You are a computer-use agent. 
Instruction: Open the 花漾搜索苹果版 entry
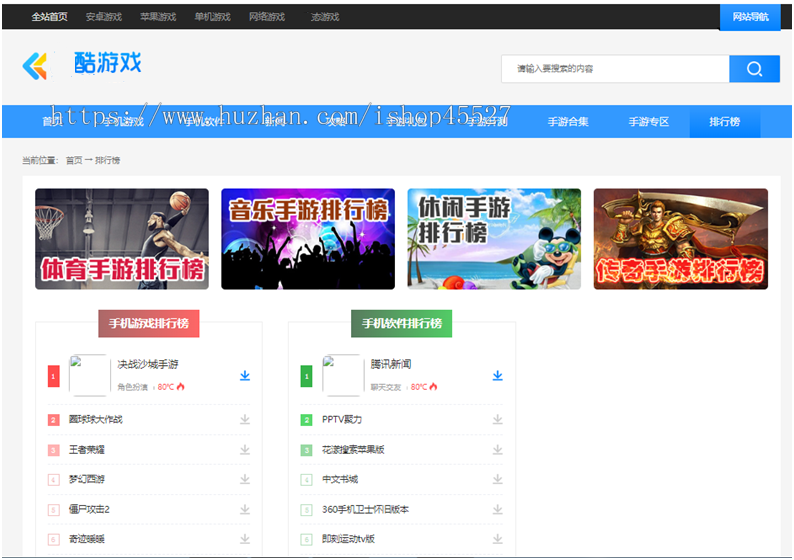pyautogui.click(x=353, y=450)
